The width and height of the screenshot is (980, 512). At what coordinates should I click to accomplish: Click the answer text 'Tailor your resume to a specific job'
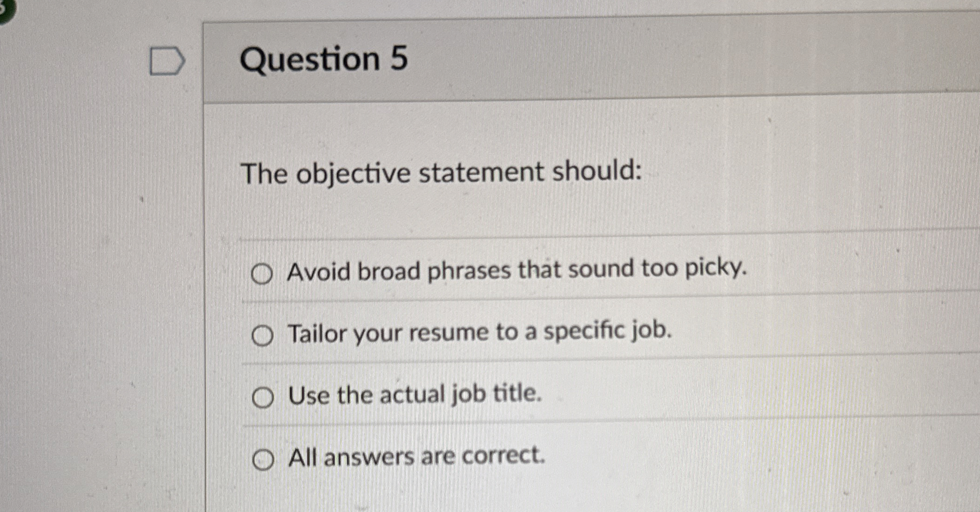(479, 332)
